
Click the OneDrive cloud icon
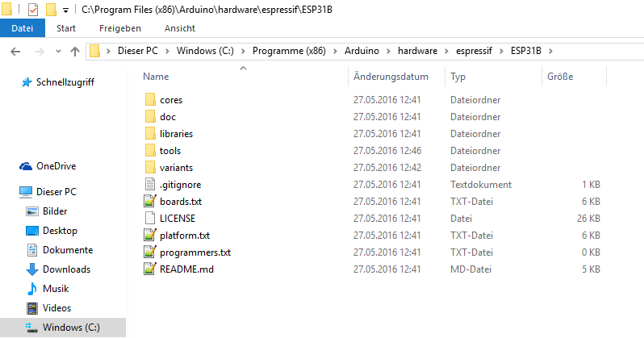click(x=26, y=166)
